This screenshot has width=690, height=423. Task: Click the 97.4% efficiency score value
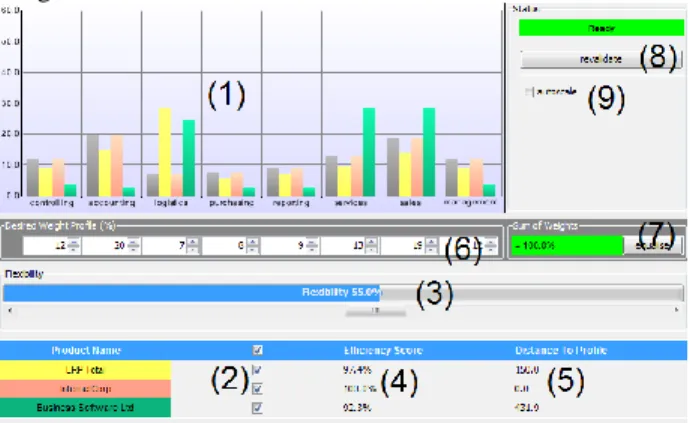click(357, 370)
